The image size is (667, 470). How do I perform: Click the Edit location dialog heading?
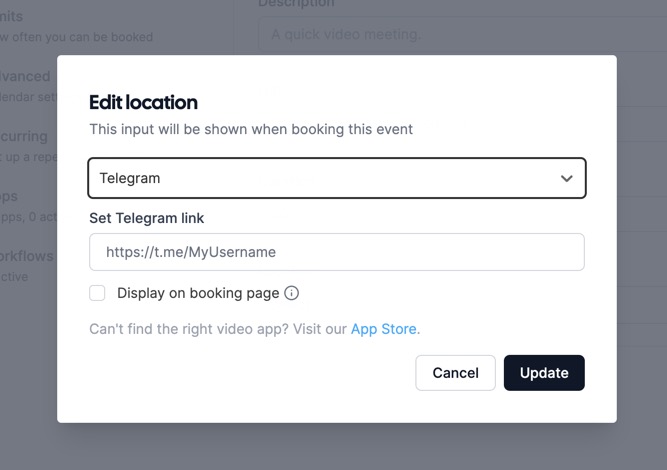coord(143,102)
